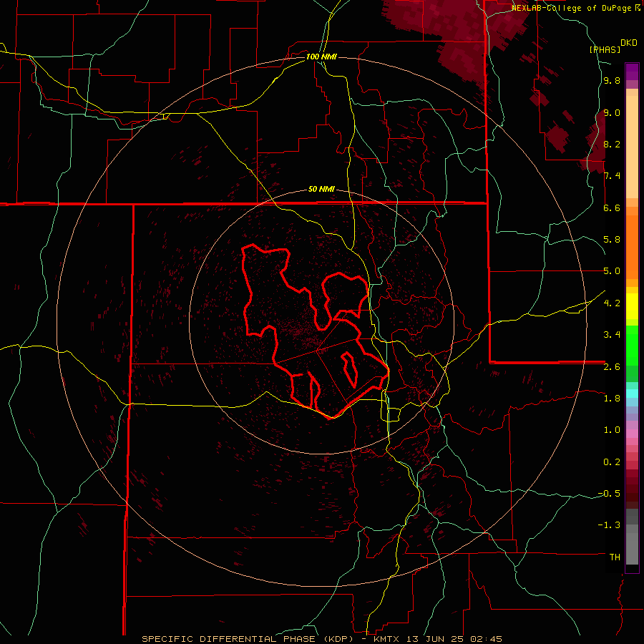
Task: Click the 9.8 value on color scale
Action: pyautogui.click(x=612, y=80)
